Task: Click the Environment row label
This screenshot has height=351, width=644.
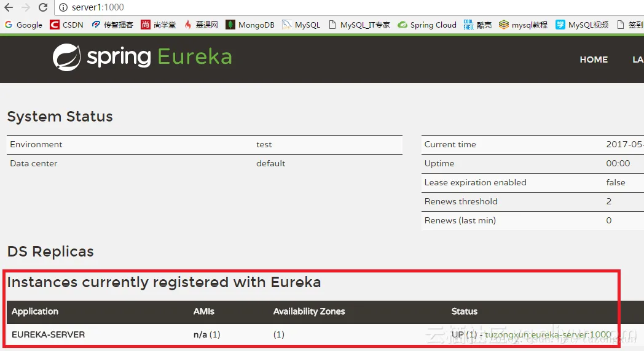Action: tap(36, 144)
